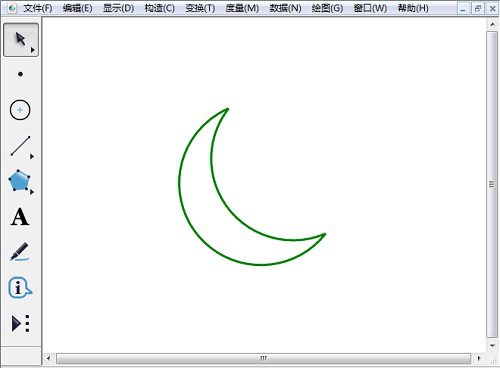Image resolution: width=500 pixels, height=368 pixels.
Task: Close the document window
Action: coord(492,9)
